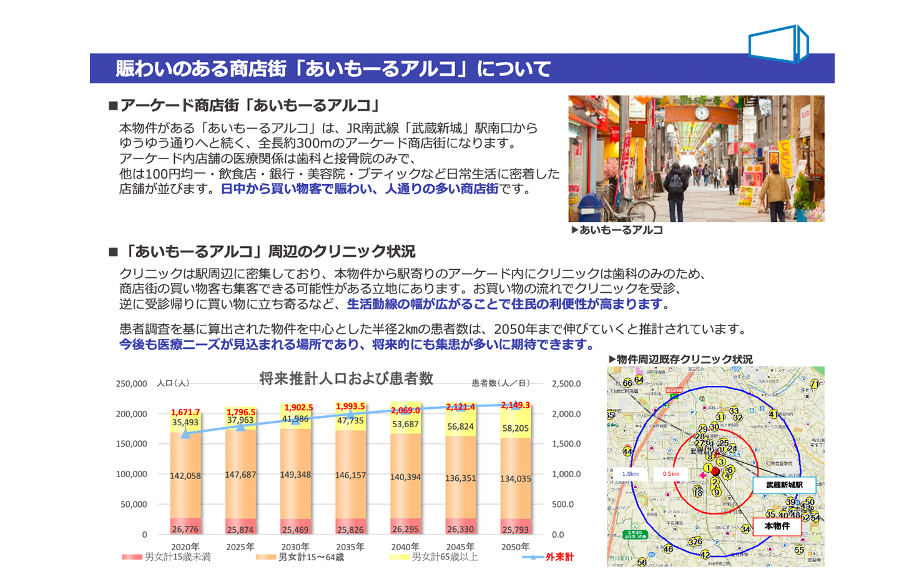Click map marker number 44

[x=627, y=451]
